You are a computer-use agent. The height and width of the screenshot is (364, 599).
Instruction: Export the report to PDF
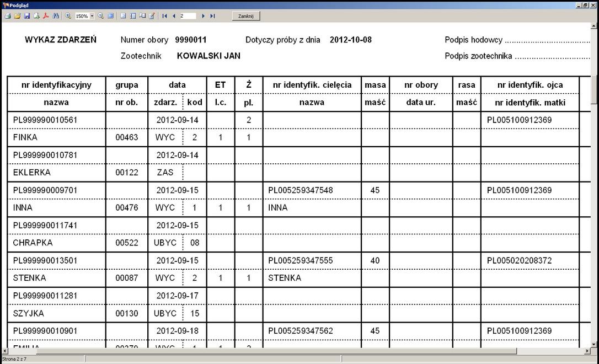(46, 16)
